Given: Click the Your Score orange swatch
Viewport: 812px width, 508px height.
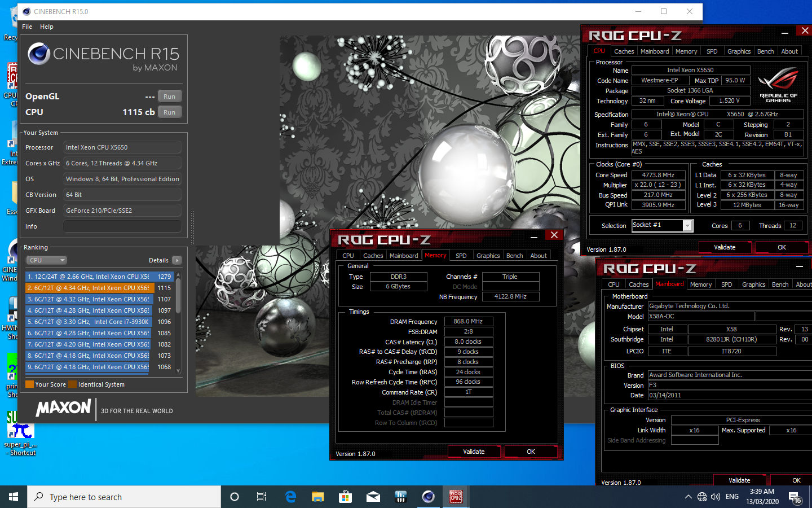Looking at the screenshot, I should (29, 384).
